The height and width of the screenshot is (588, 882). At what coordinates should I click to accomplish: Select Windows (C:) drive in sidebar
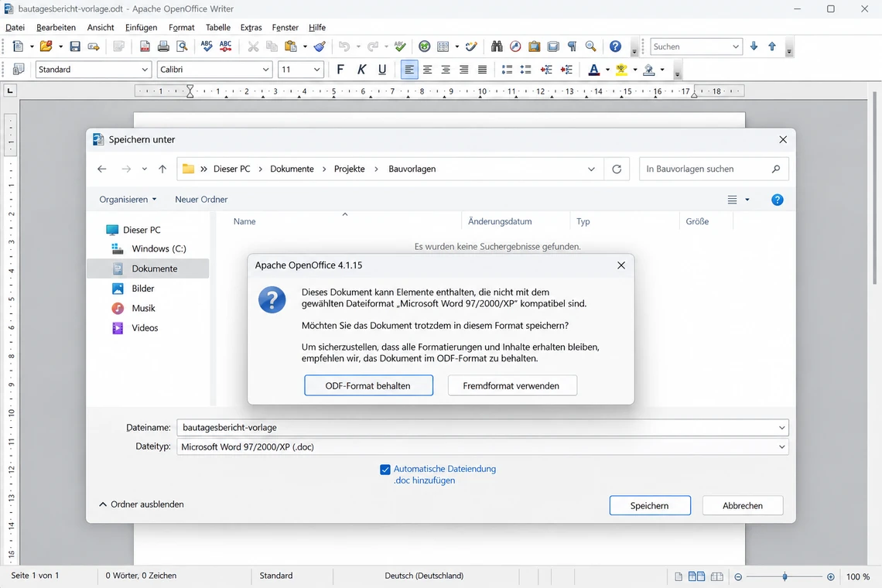(x=149, y=248)
